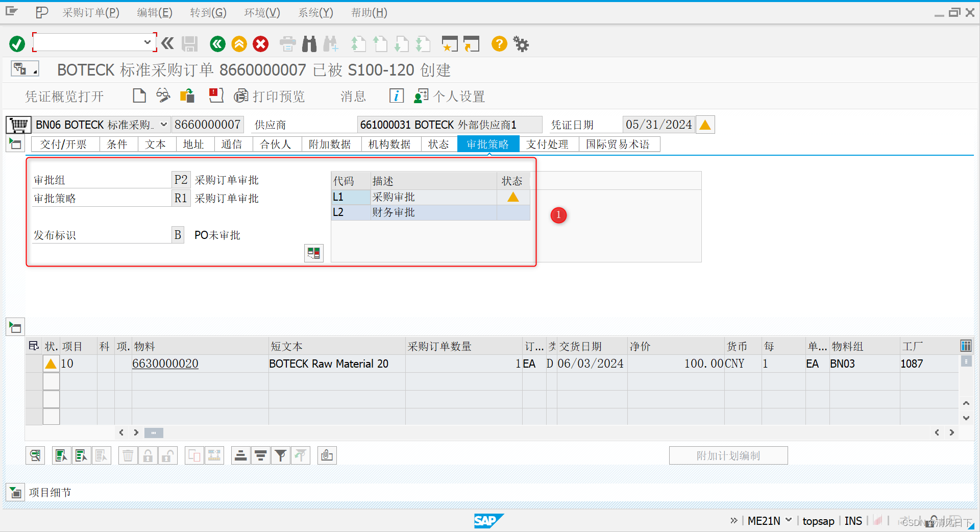Click the horizontal scrollbar thumb under items
980x532 pixels.
[x=154, y=432]
